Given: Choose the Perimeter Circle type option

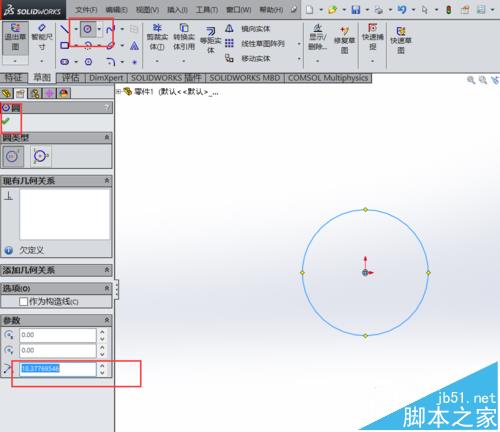Looking at the screenshot, I should point(41,156).
